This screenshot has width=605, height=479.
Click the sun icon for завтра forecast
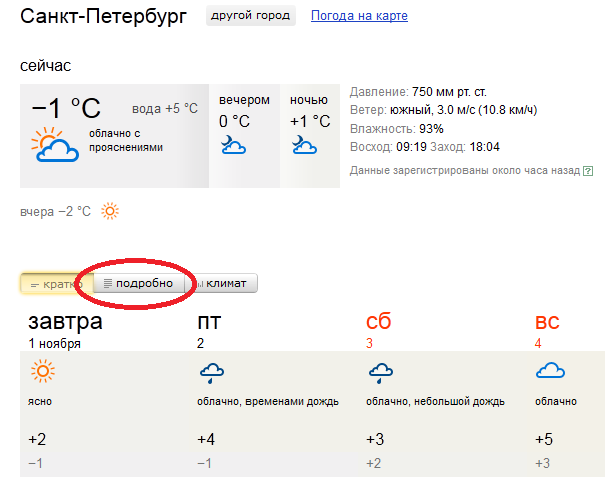[42, 373]
